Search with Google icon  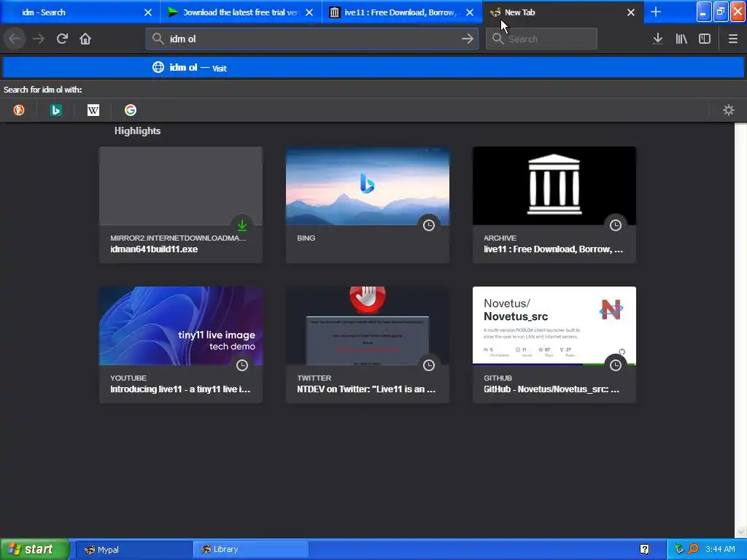point(130,110)
